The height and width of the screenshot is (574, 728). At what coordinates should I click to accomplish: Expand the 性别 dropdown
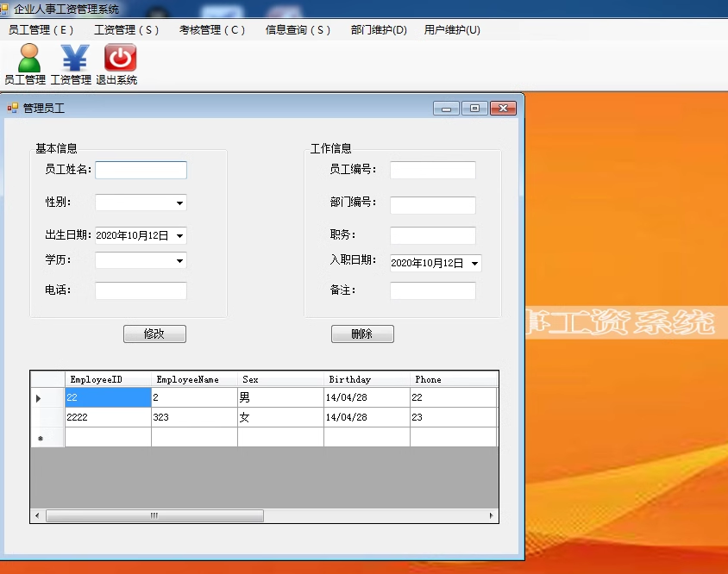point(179,203)
